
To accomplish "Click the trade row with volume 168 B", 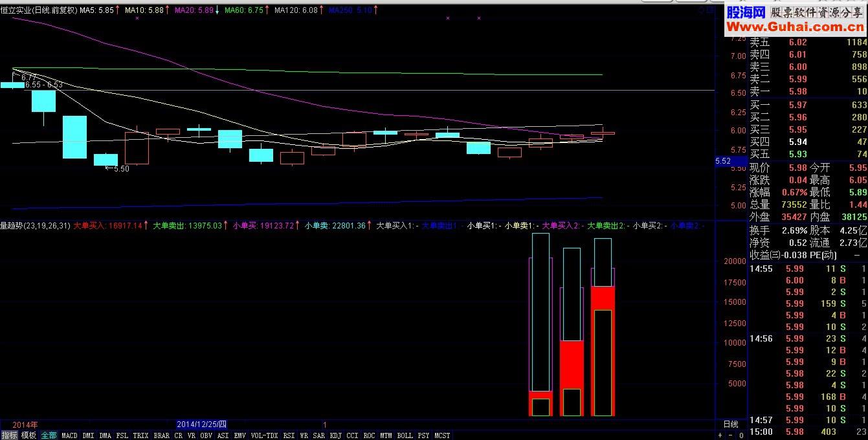I will [x=808, y=397].
